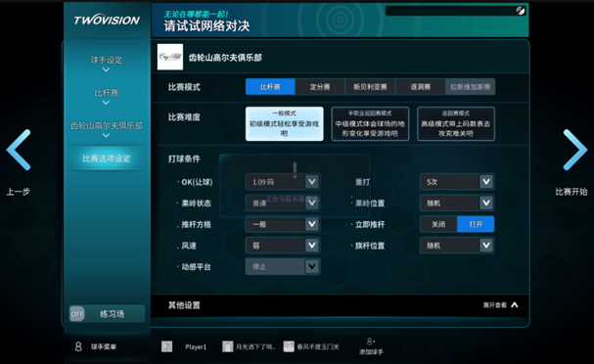Click the 齿轮山高尔夫俱乐部 club logo thumbnail
594x364 pixels.
click(170, 57)
